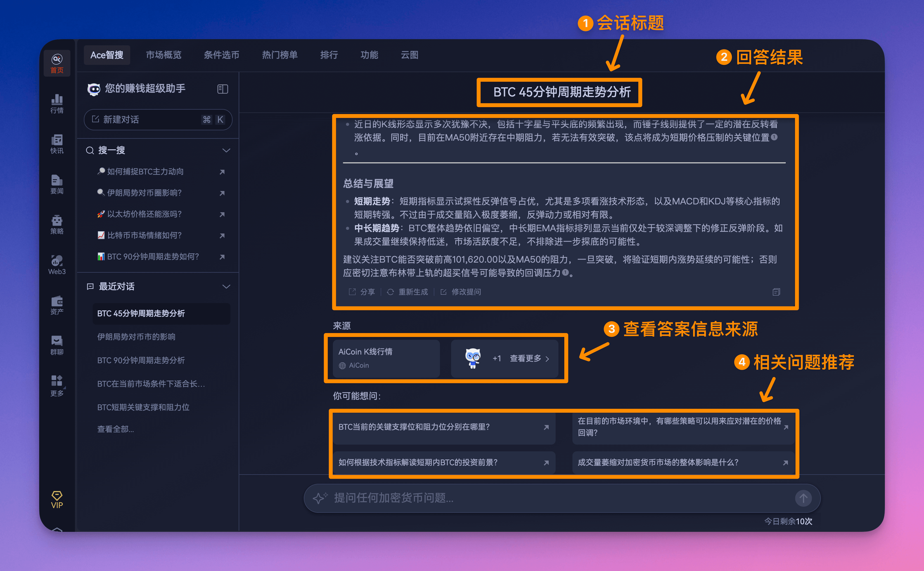Click the 新建对话 new chat button
This screenshot has height=571, width=924.
coord(158,120)
